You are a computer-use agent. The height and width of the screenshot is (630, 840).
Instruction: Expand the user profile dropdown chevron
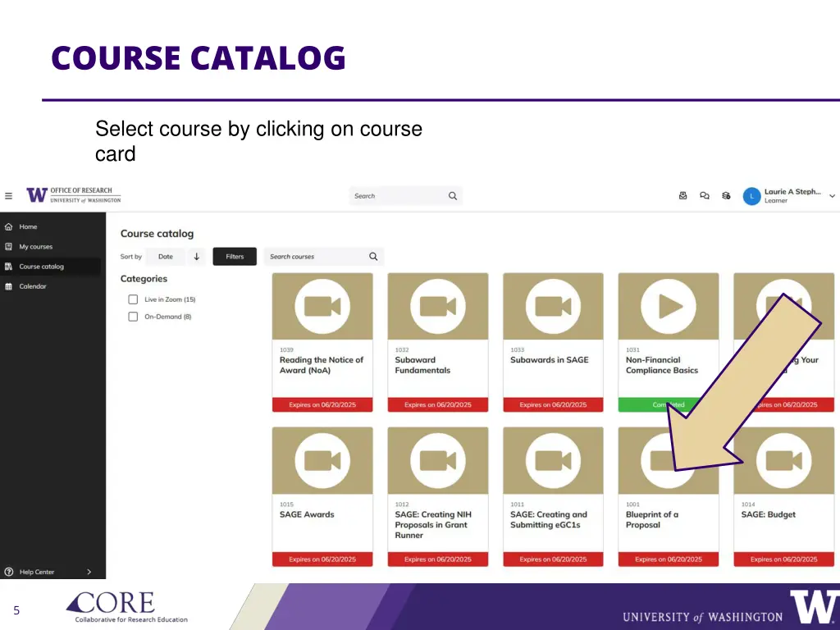(832, 196)
